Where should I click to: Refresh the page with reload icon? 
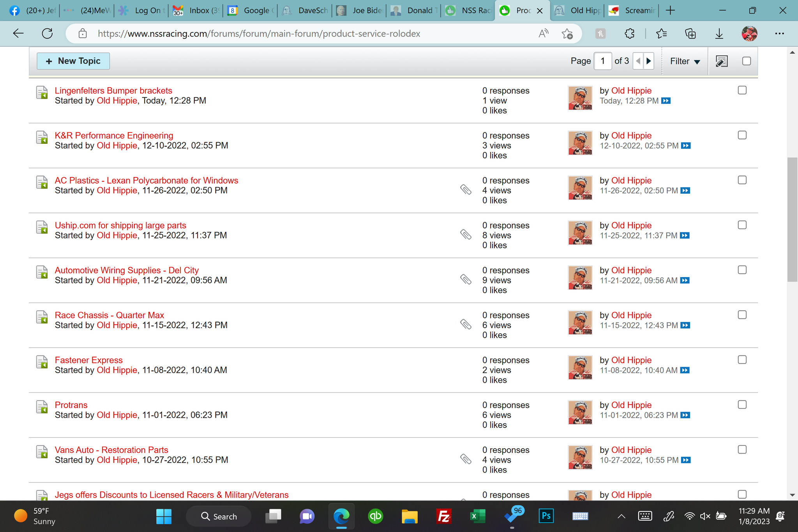(x=47, y=34)
